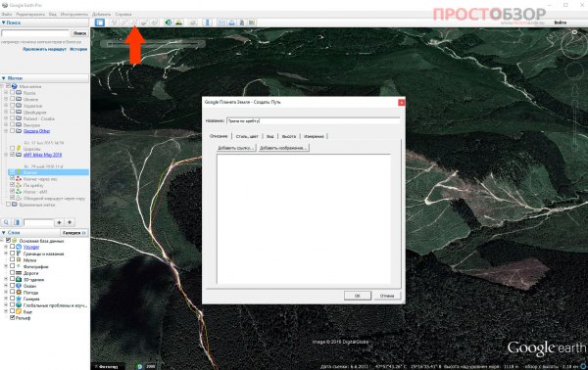Click the Океан layer icon
This screenshot has width=588, height=370.
point(19,286)
